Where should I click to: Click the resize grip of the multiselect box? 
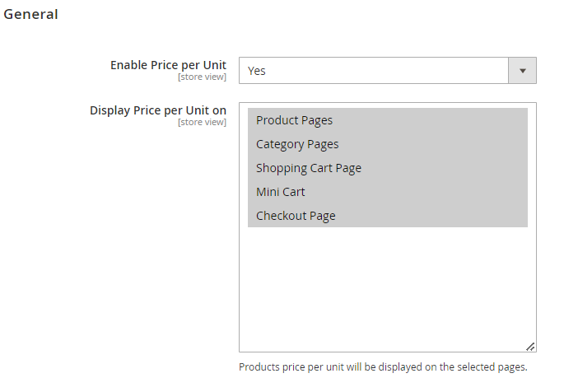[530, 347]
